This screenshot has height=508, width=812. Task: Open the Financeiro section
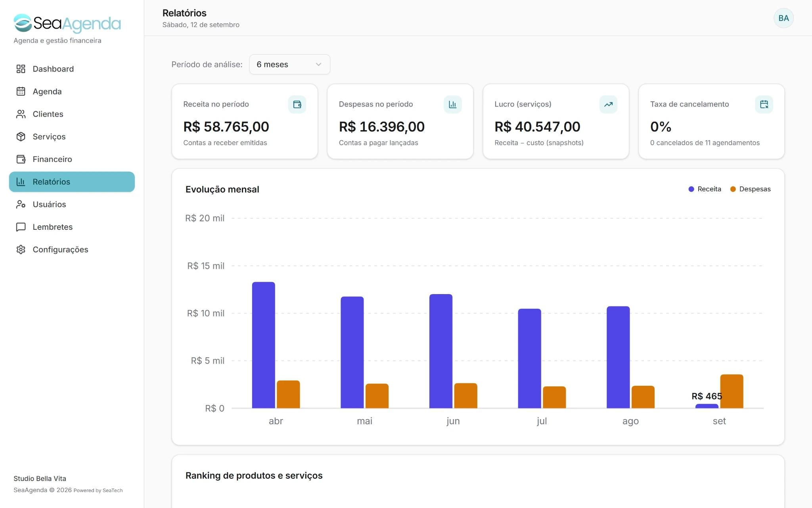click(x=72, y=159)
